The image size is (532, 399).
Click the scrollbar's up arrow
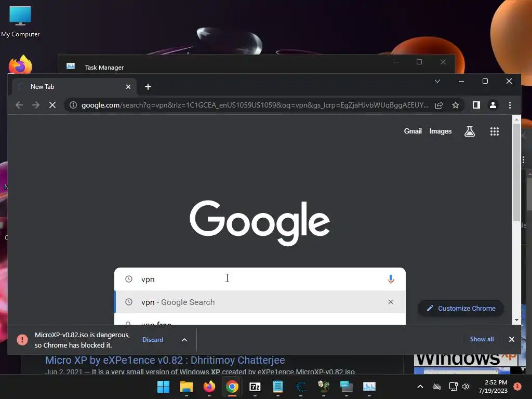click(516, 119)
